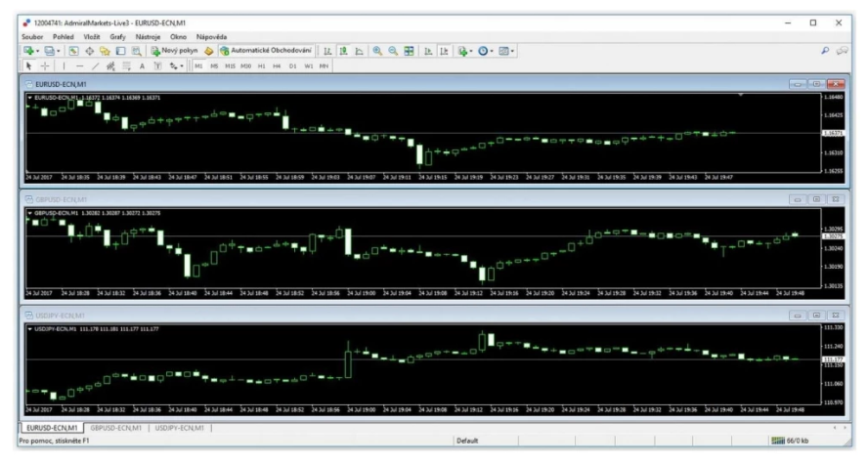868x464 pixels.
Task: Insert text with the A tool
Action: (143, 65)
